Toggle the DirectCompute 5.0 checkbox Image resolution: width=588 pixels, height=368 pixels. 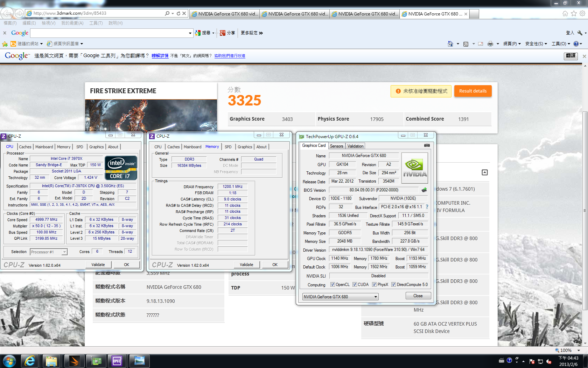(x=393, y=285)
